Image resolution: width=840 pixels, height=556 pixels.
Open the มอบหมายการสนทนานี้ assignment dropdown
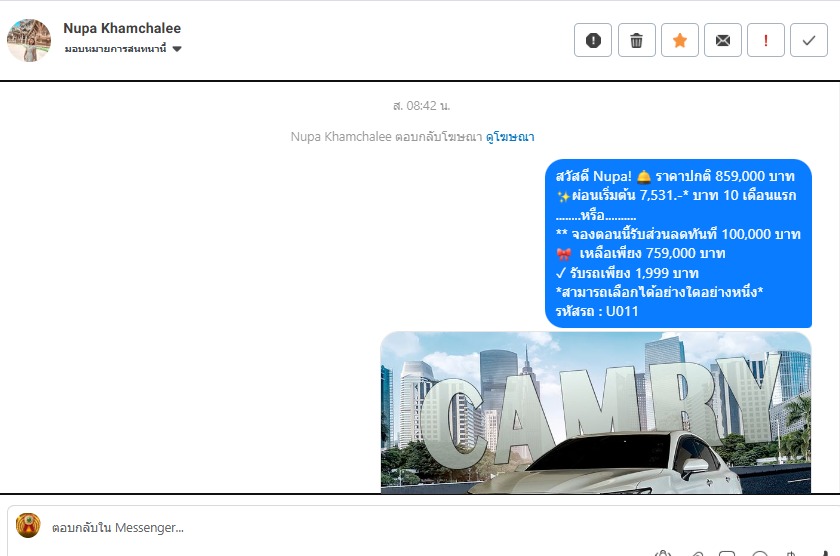point(123,49)
